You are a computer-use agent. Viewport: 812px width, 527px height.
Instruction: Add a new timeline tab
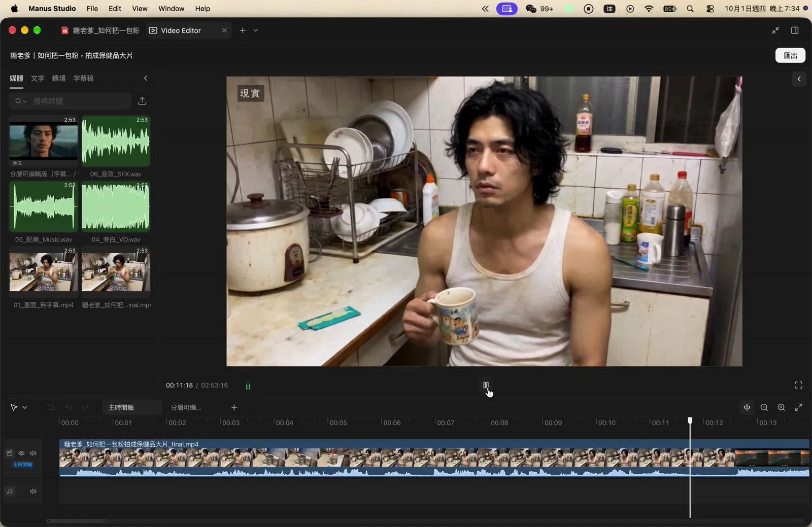(234, 407)
